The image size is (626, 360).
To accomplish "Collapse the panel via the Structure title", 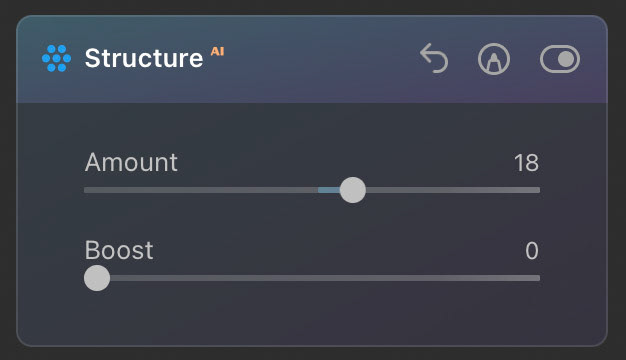I will (x=144, y=58).
